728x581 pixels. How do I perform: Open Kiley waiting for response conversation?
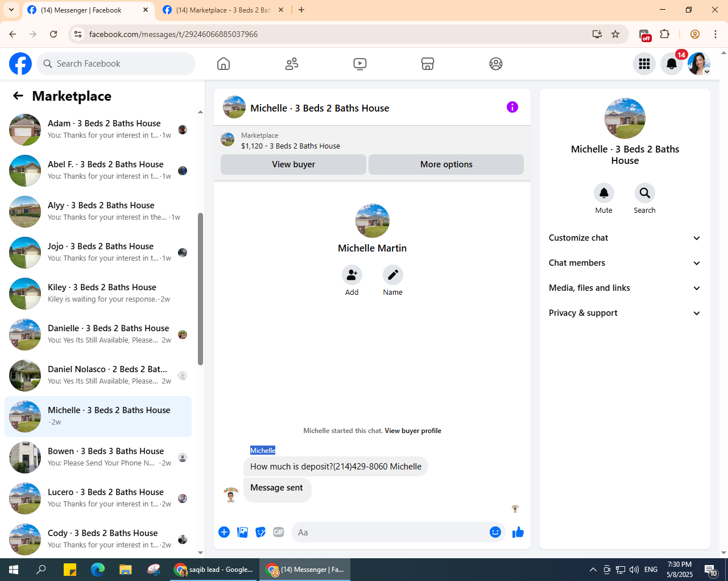(x=98, y=294)
